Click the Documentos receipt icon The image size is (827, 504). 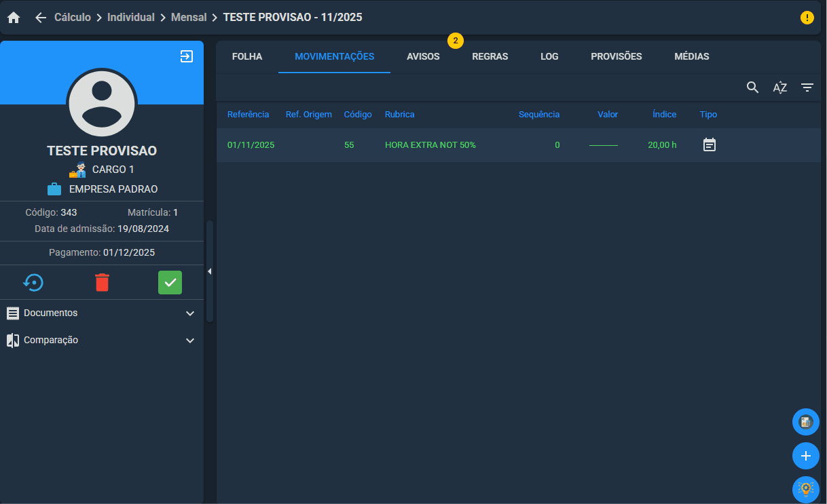point(13,313)
